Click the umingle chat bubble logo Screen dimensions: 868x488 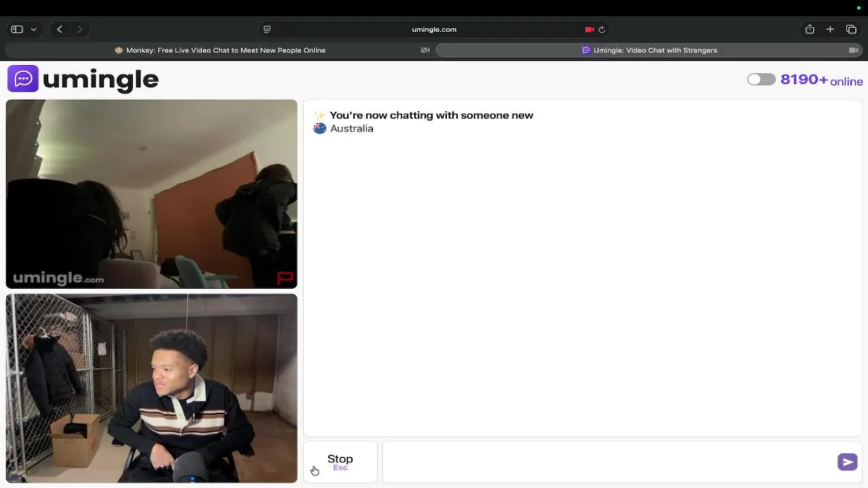[23, 79]
